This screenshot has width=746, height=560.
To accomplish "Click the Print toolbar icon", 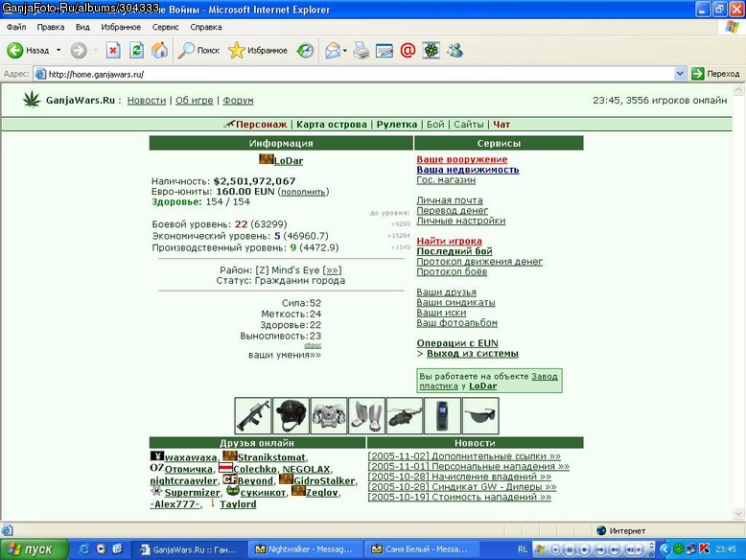I will click(361, 50).
